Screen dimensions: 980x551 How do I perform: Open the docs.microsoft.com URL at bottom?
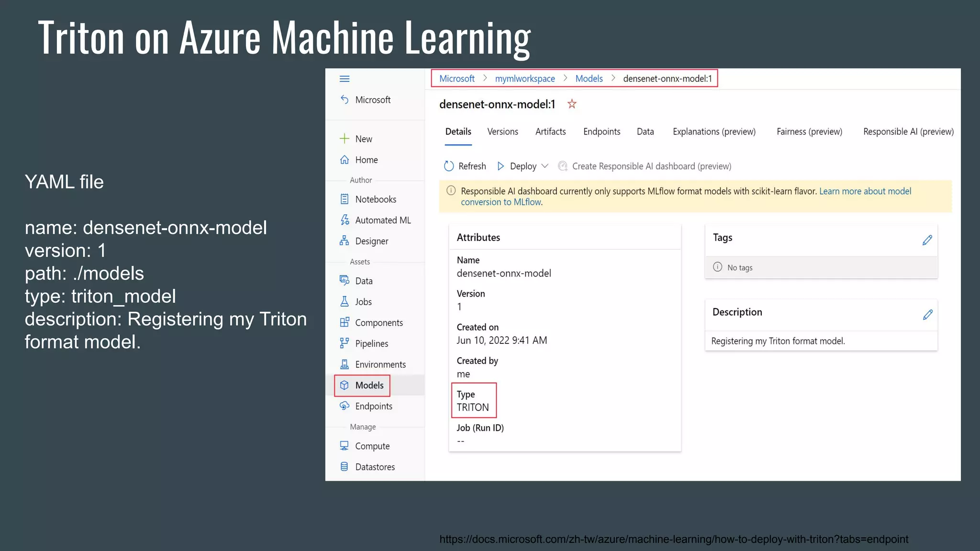674,539
